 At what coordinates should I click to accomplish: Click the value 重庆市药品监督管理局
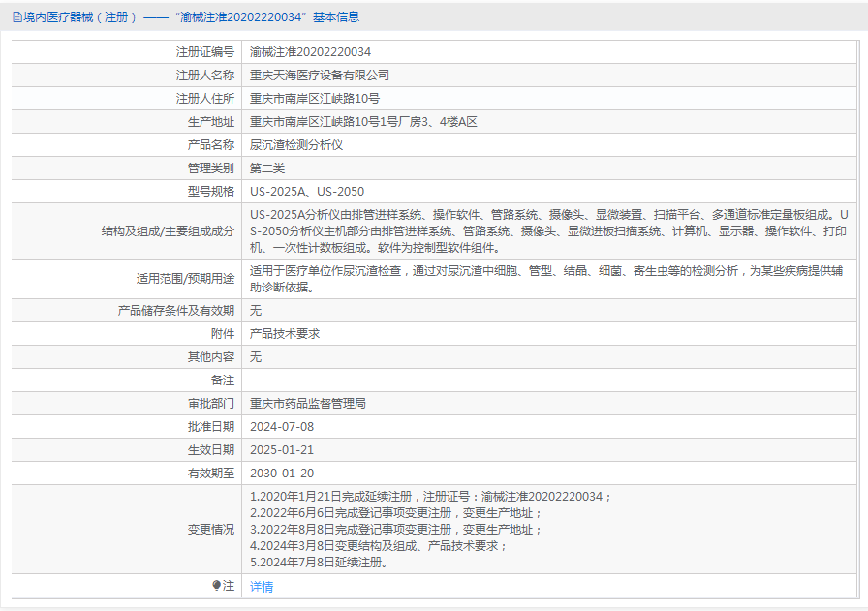tap(308, 404)
